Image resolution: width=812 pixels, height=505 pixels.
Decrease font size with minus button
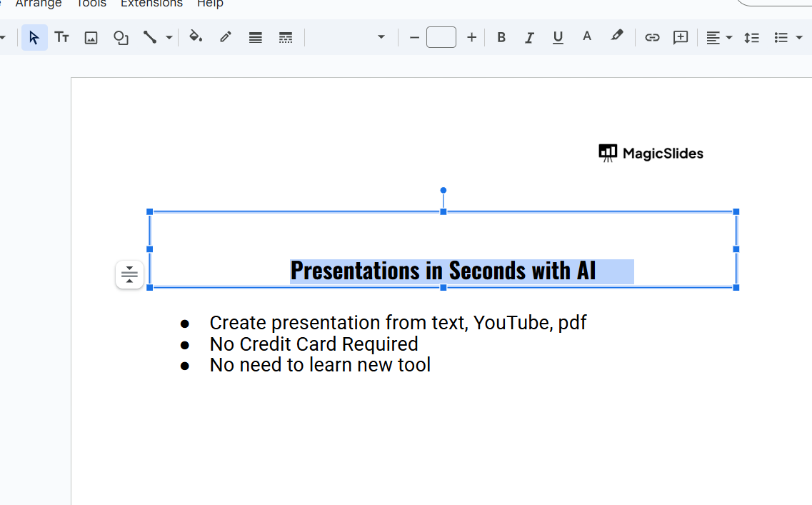click(x=414, y=38)
